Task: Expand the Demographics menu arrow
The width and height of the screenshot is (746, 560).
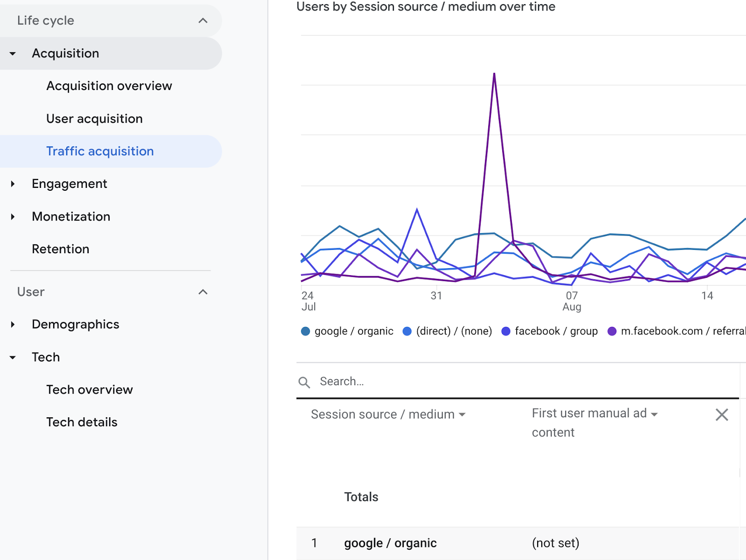Action: [13, 325]
